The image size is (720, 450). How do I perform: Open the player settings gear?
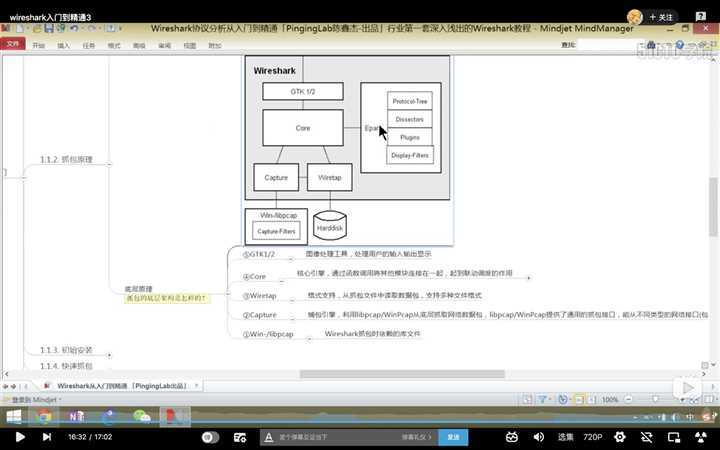(619, 437)
